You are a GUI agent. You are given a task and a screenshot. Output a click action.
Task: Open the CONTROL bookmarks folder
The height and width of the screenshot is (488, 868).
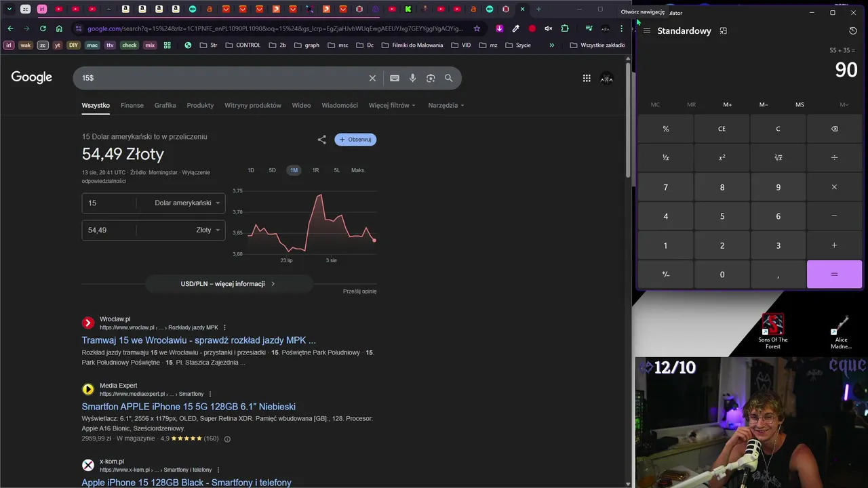[x=243, y=45]
